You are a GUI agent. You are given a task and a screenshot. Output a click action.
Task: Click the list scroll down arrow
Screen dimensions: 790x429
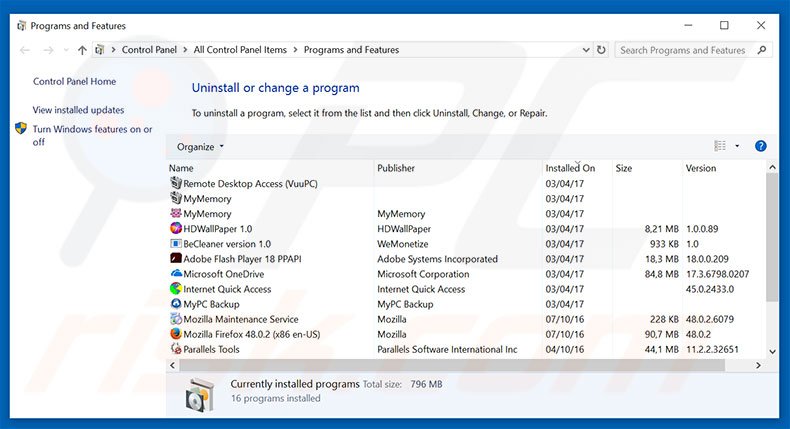[x=772, y=351]
